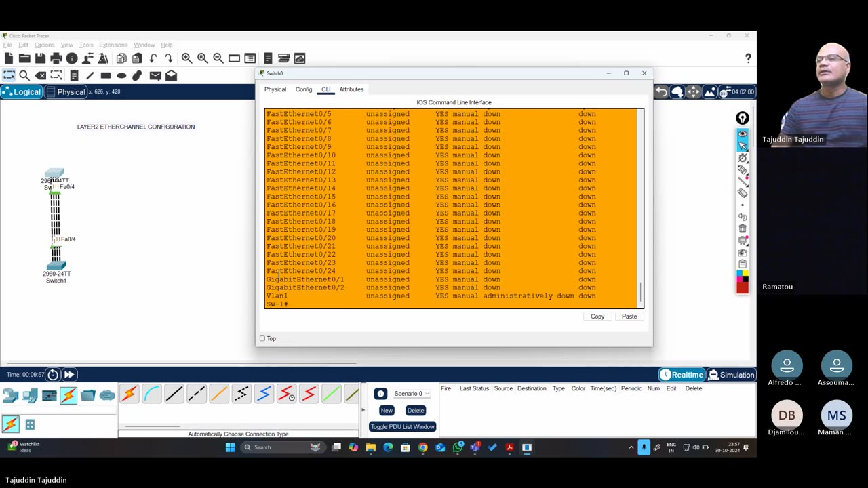Switch to Realtime mode

682,375
